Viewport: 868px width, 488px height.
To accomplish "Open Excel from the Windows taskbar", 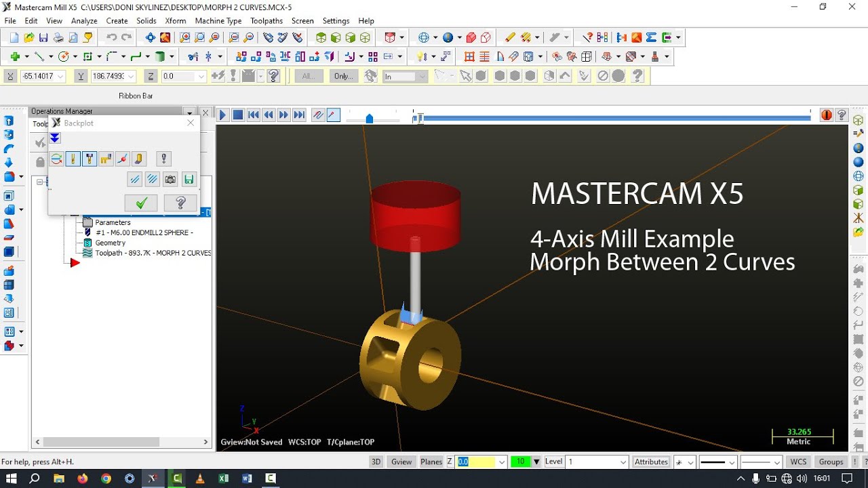I will (224, 478).
